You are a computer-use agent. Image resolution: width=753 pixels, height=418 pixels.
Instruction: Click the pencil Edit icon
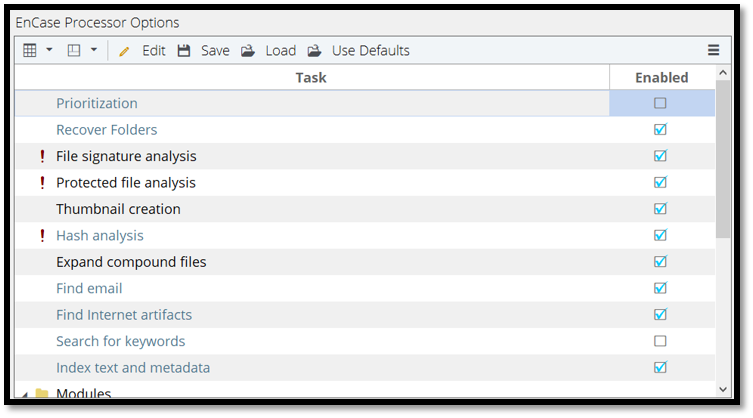(x=124, y=51)
